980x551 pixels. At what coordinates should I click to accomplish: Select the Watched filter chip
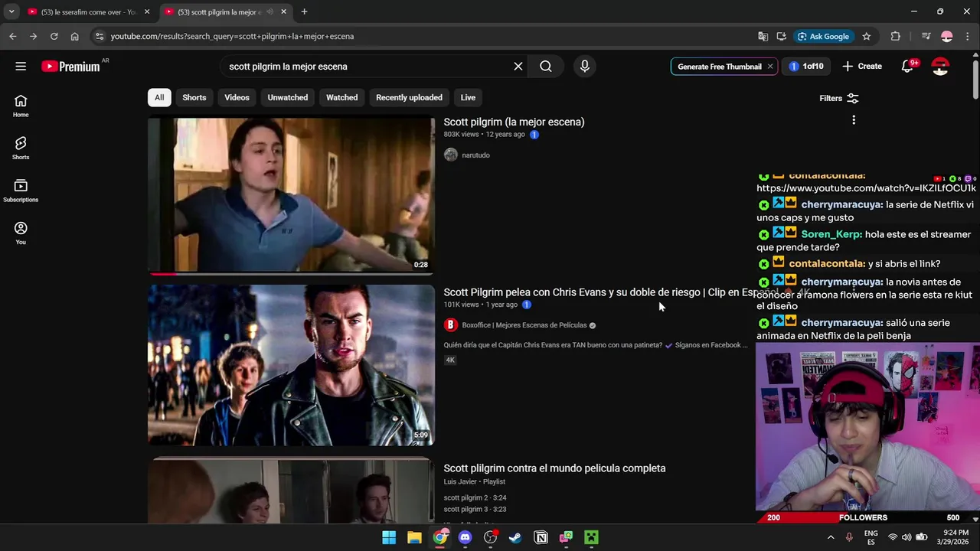(x=342, y=97)
